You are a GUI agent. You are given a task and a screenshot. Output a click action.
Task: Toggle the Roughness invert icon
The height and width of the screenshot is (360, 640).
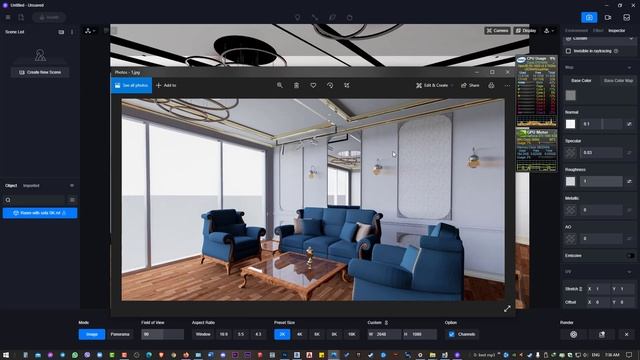click(629, 181)
